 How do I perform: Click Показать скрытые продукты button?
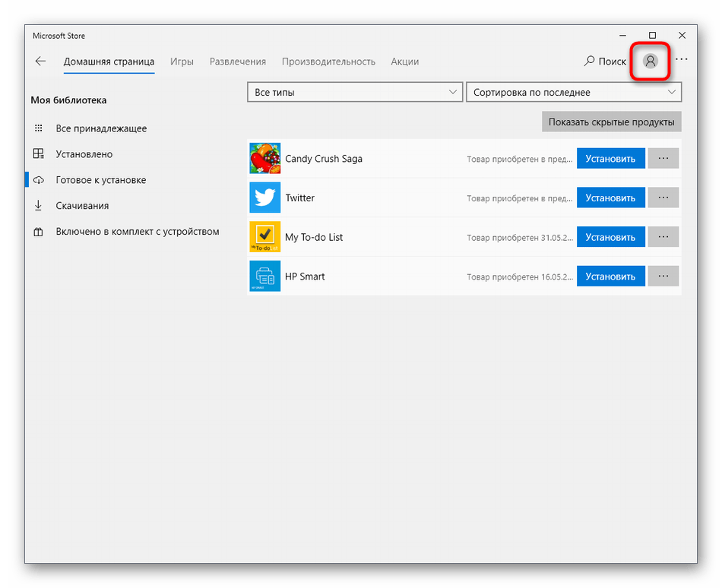(611, 122)
